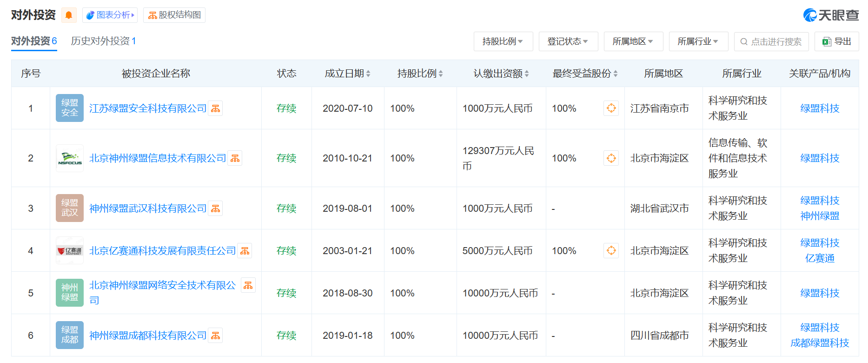Switch to 历史对外投资 tab
868x363 pixels.
[x=103, y=41]
